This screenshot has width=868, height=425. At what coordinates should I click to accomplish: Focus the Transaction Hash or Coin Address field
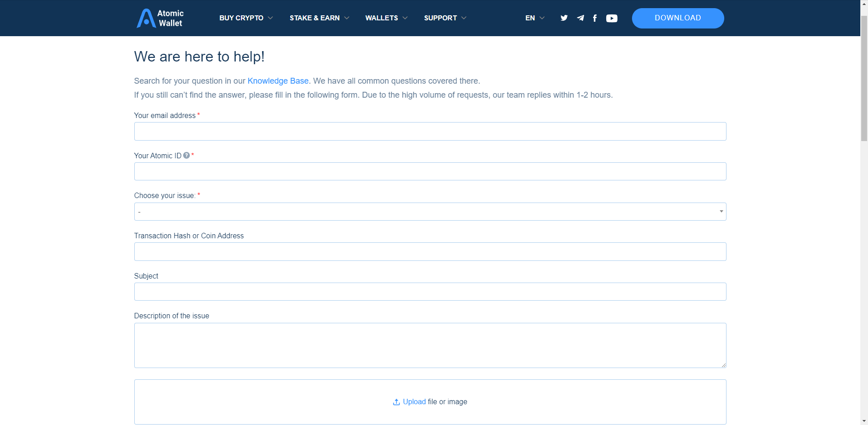[430, 252]
